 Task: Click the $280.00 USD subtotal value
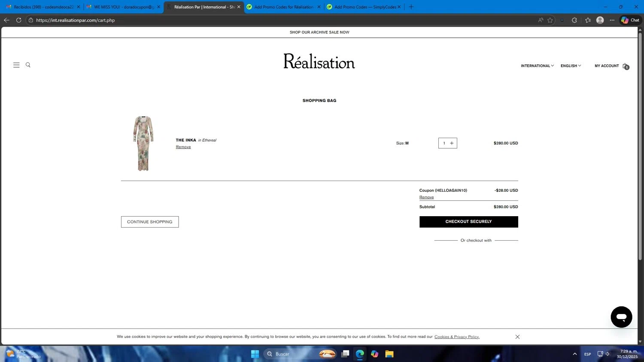506,207
